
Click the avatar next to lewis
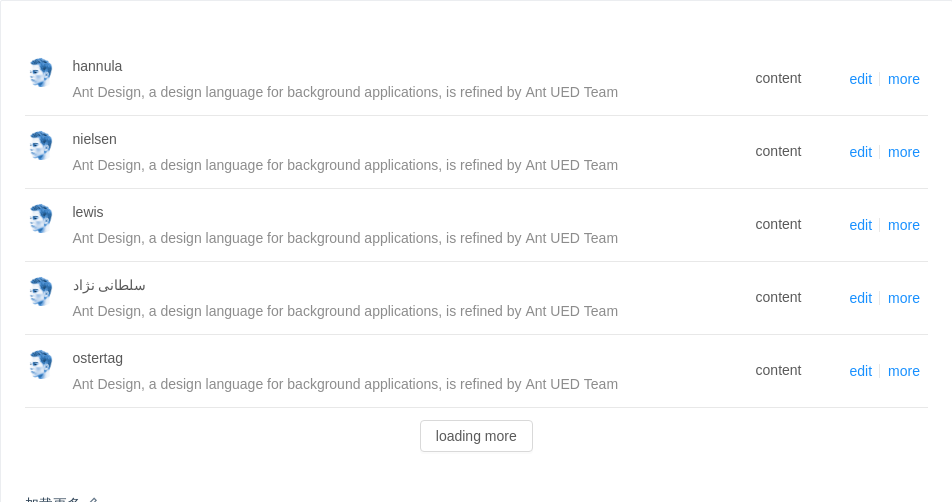click(40, 218)
